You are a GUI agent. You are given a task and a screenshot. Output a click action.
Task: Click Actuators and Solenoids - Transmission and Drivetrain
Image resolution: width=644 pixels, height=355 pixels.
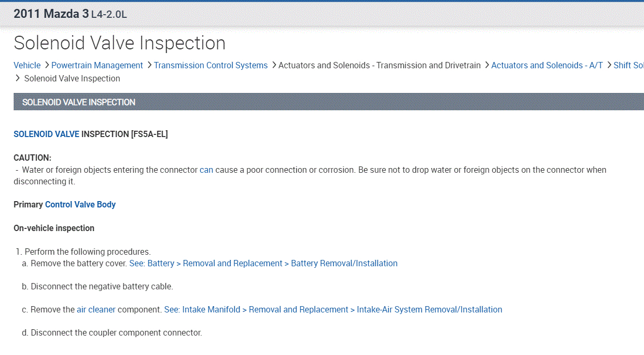379,65
